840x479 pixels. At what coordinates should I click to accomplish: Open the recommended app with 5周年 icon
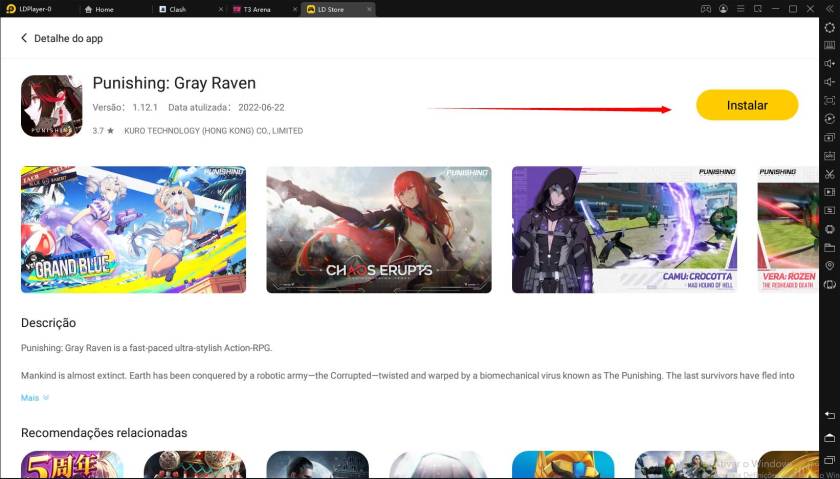72,465
